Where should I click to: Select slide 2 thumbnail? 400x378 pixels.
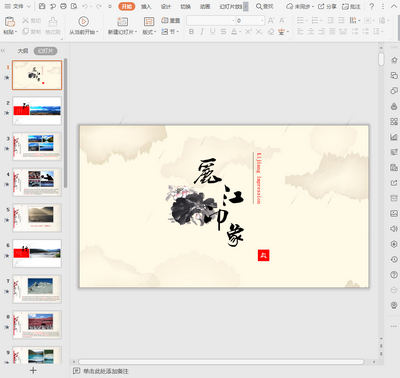point(37,111)
